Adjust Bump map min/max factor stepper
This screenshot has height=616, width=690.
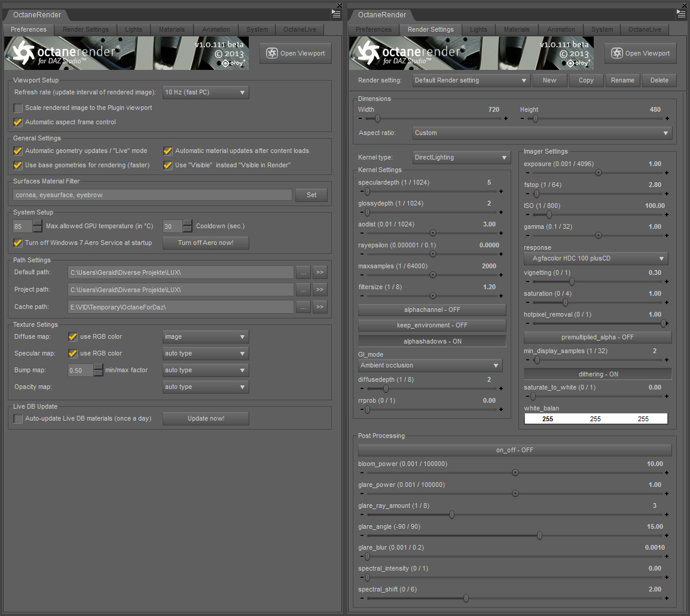coord(98,370)
